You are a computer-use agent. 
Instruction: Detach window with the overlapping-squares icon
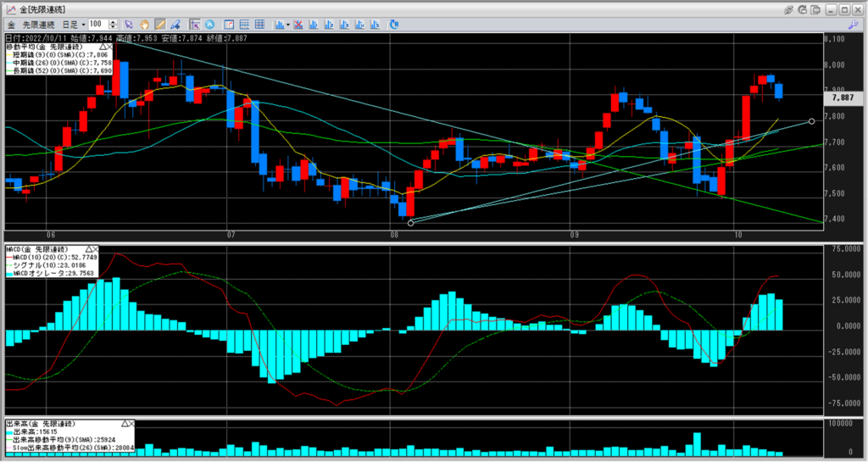(815, 9)
